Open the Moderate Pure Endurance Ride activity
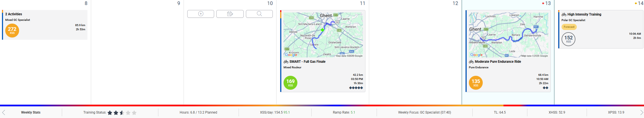644x118 pixels. point(498,62)
